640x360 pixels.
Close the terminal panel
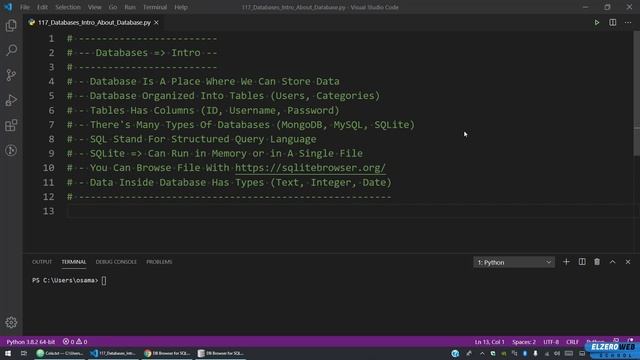click(x=628, y=262)
